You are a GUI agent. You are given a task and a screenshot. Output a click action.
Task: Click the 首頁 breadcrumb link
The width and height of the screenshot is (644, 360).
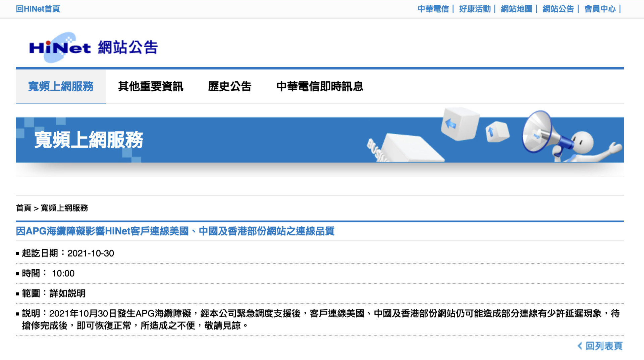coord(23,208)
